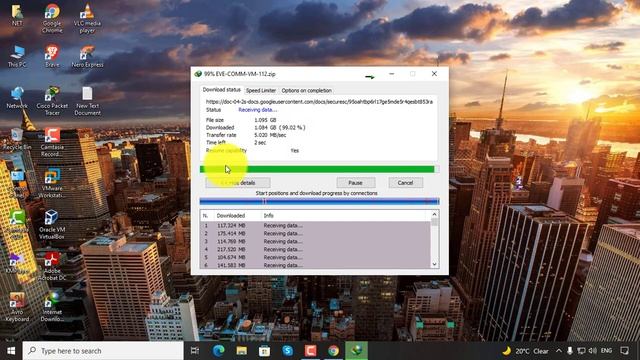The image size is (640, 360).
Task: Click the ENG language indicator
Action: [x=607, y=351]
